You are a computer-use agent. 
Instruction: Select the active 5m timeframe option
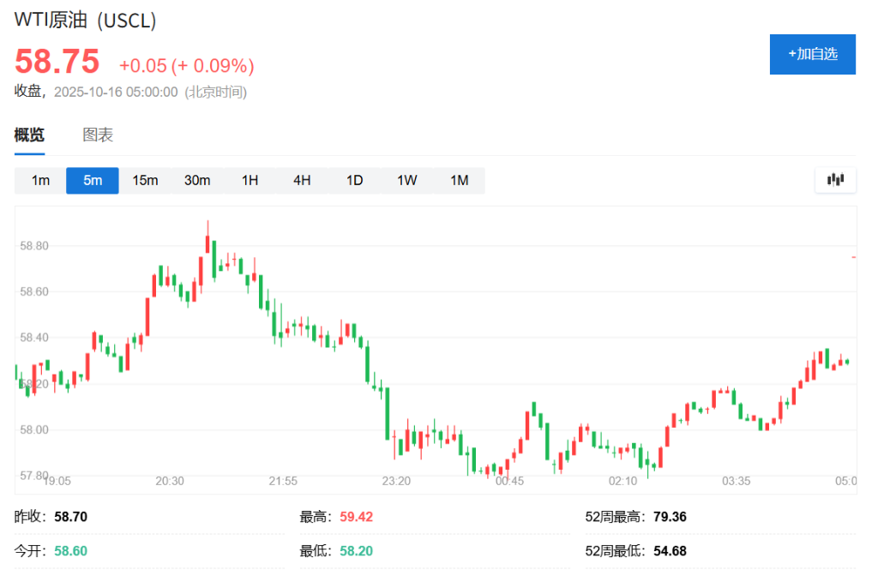point(93,181)
